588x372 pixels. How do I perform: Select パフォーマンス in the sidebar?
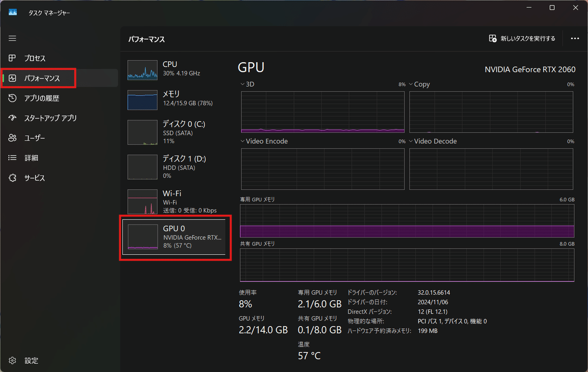pyautogui.click(x=42, y=78)
